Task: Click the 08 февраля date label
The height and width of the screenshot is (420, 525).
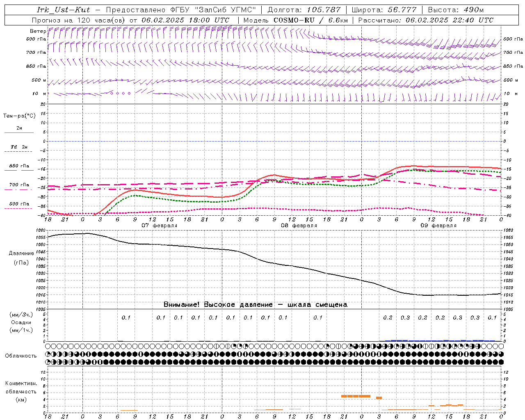Action: tap(299, 226)
